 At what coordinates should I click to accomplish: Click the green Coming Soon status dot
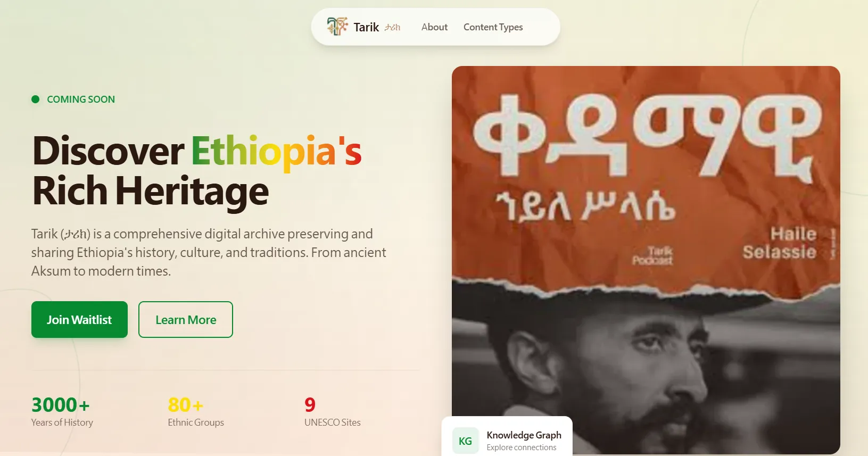(36, 99)
